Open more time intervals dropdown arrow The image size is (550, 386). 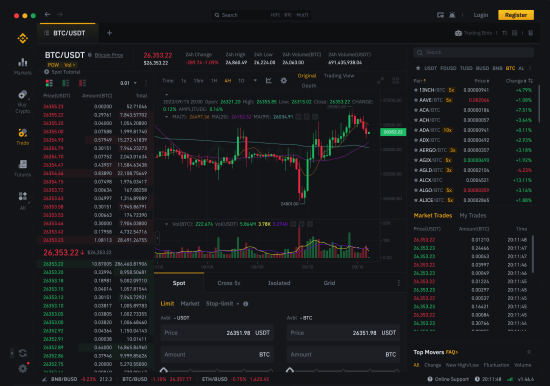[x=255, y=80]
